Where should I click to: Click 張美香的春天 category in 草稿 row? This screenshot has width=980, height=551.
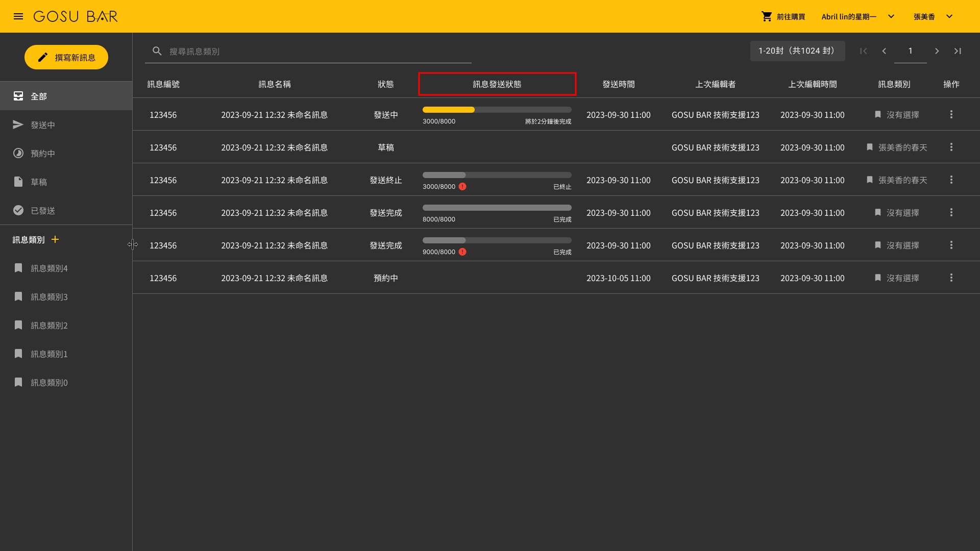[897, 147]
